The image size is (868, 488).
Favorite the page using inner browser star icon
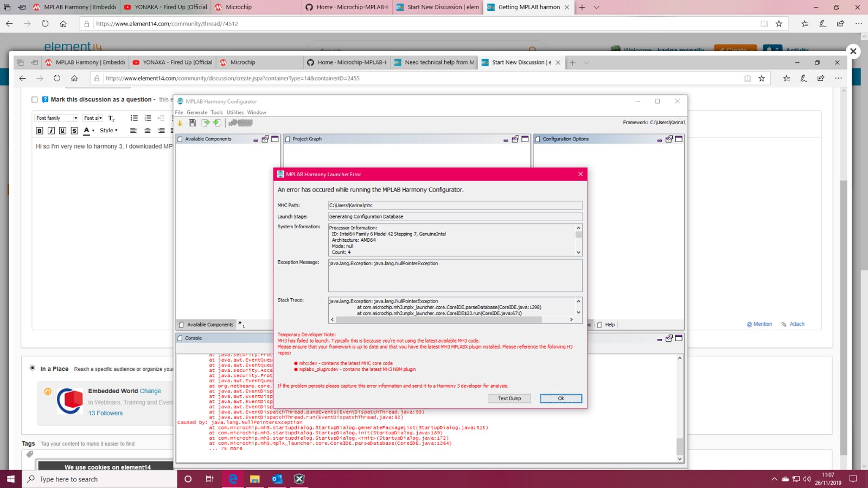(x=762, y=79)
